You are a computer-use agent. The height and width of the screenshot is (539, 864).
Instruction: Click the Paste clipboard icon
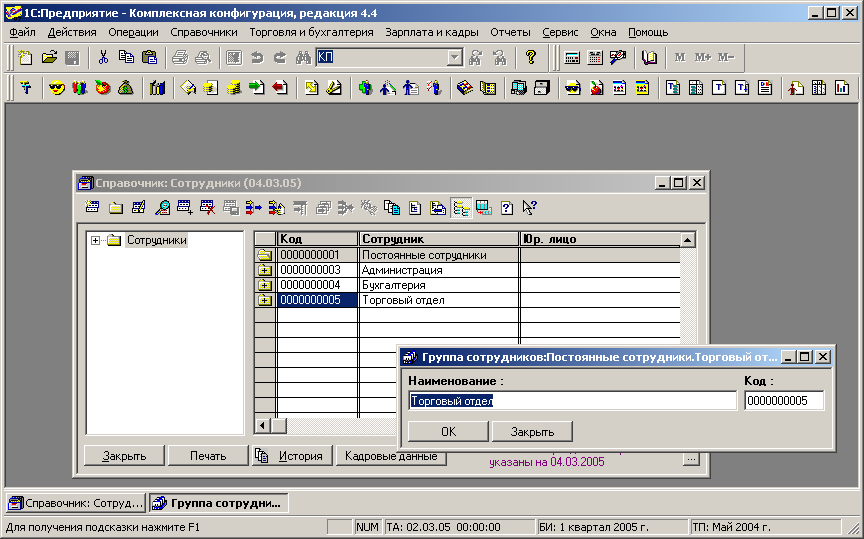click(x=149, y=58)
